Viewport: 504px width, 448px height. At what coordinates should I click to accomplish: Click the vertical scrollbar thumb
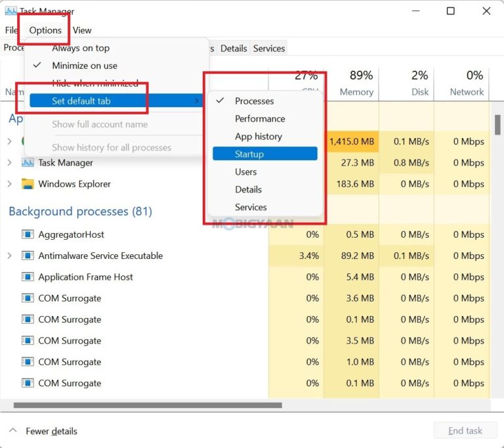tap(497, 125)
